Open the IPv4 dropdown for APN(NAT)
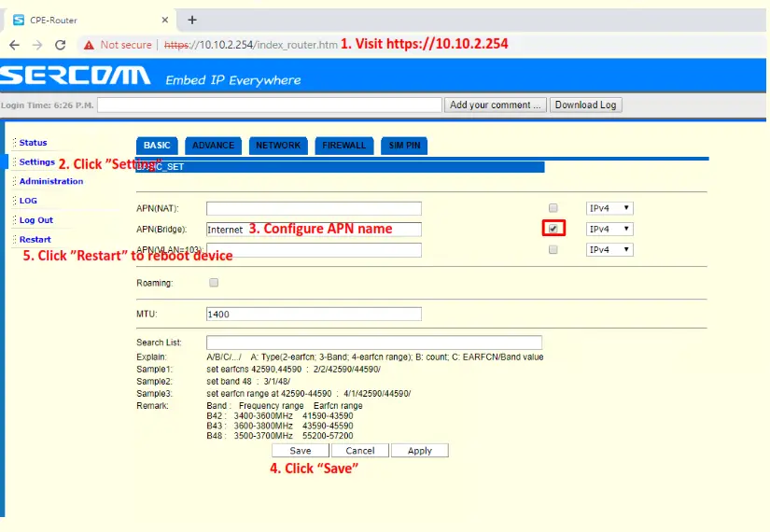 (609, 208)
